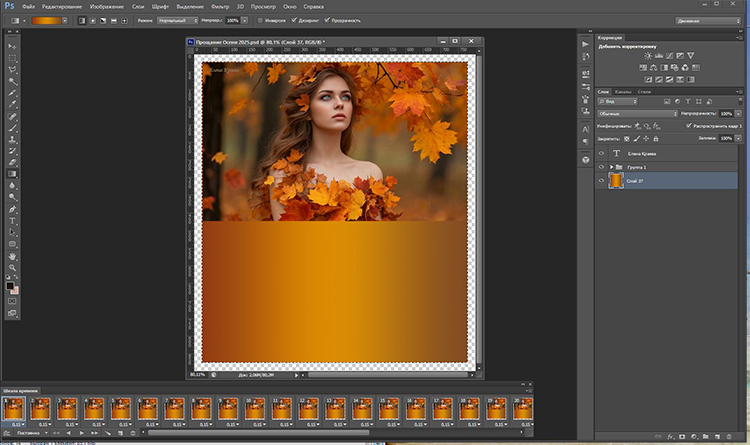Select frame 5 in the timeline

pos(119,407)
